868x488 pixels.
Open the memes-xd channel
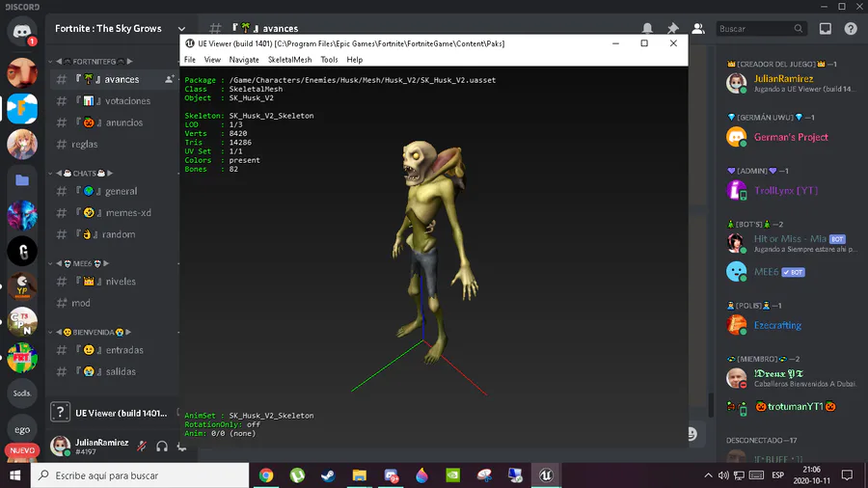coord(114,212)
